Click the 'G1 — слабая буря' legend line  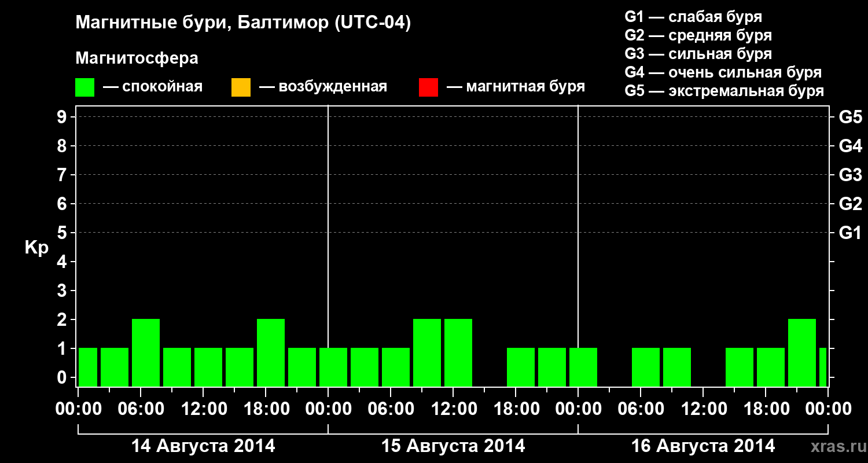[x=693, y=17]
